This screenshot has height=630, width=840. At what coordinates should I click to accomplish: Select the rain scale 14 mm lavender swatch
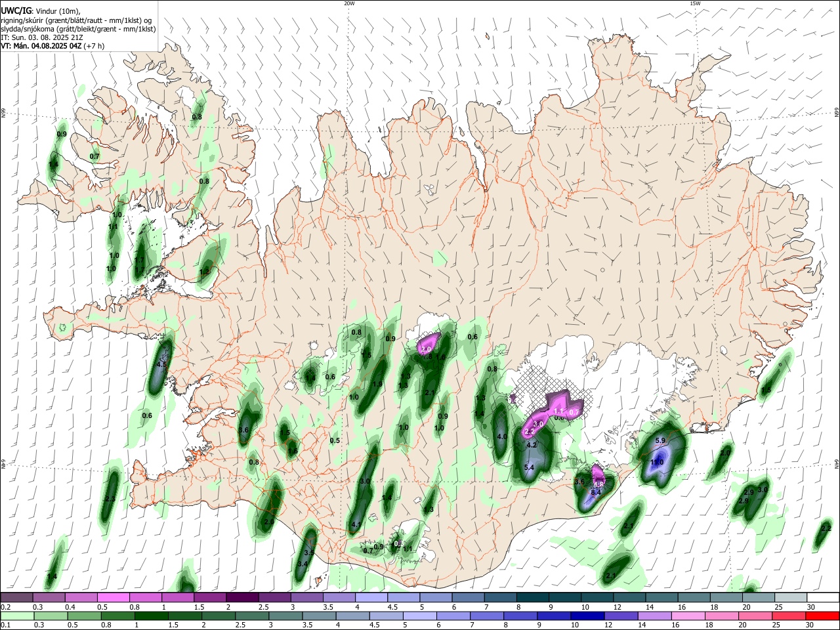[654, 616]
